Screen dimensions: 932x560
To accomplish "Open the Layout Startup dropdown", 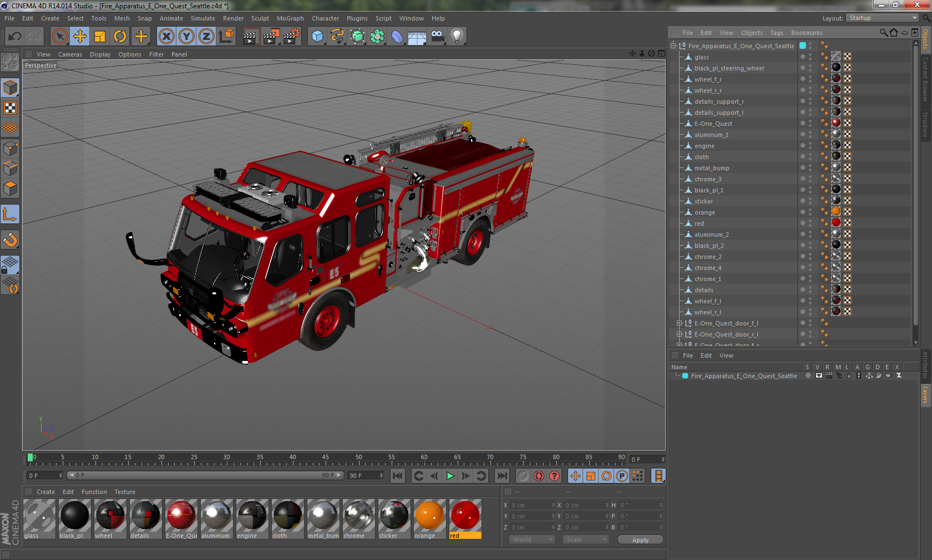I will click(882, 18).
